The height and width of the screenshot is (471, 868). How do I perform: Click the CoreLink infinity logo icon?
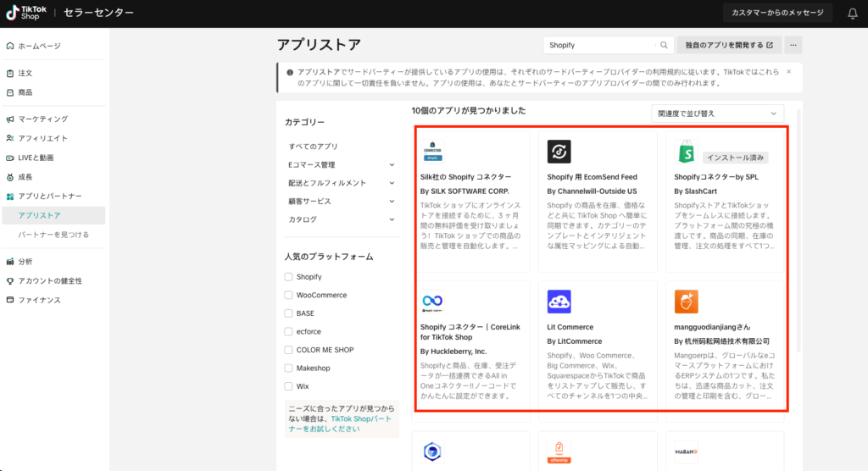[x=432, y=302]
